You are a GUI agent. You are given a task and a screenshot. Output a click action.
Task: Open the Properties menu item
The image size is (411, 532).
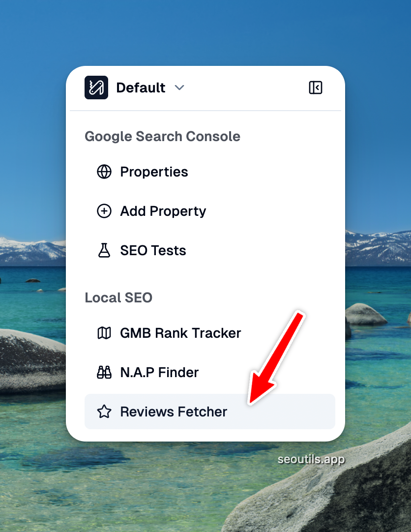click(154, 172)
